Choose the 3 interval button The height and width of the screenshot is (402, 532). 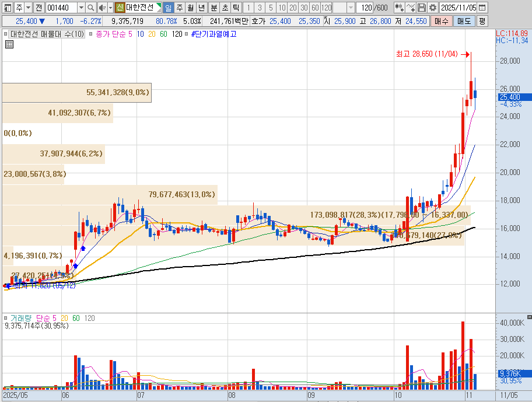[260, 8]
